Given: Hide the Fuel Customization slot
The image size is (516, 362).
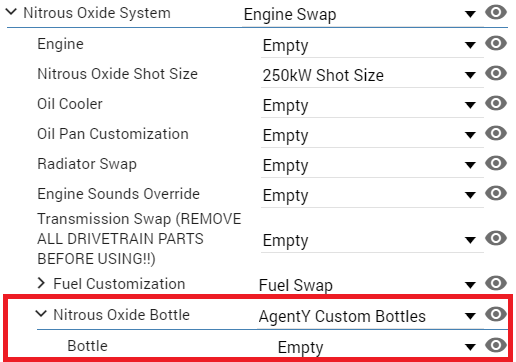Looking at the screenshot, I should pos(496,283).
